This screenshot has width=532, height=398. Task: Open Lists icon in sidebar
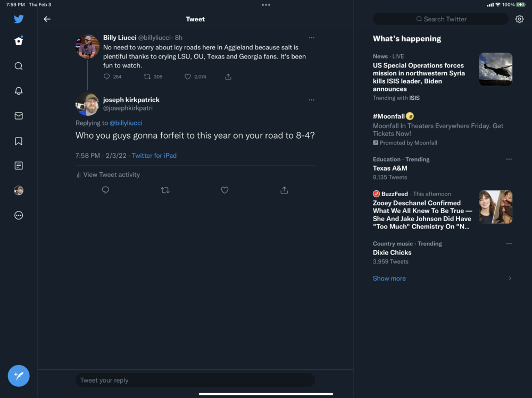point(19,166)
